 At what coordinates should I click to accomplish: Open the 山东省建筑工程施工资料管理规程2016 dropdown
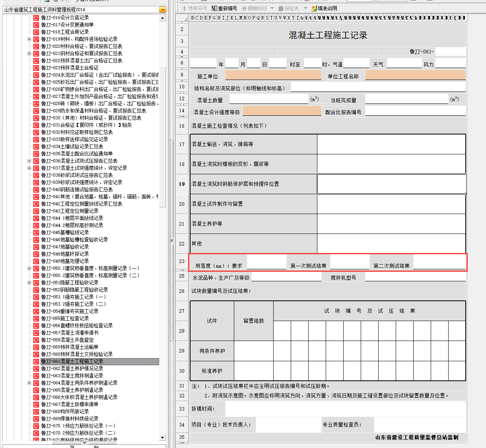[x=162, y=10]
